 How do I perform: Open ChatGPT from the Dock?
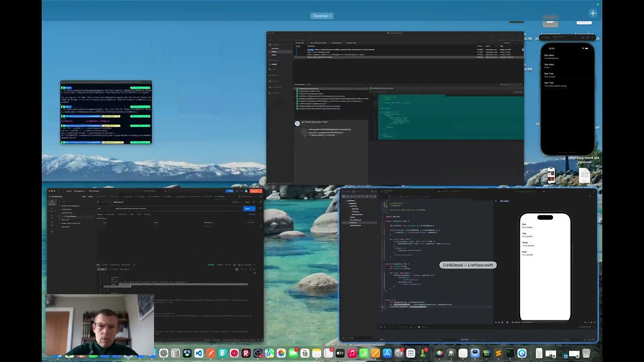pyautogui.click(x=164, y=353)
